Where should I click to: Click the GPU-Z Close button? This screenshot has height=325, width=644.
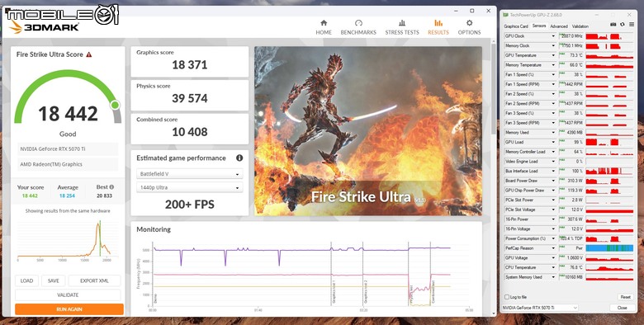tap(622, 308)
